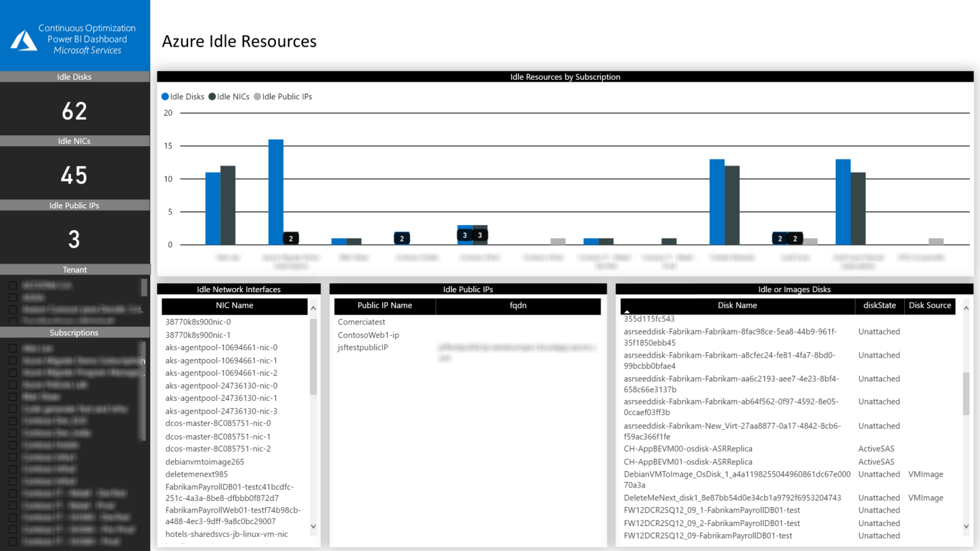Click VMImage source in DeleteMeNext_disk1 row
Viewport: 980px width, 551px height.
coord(926,498)
